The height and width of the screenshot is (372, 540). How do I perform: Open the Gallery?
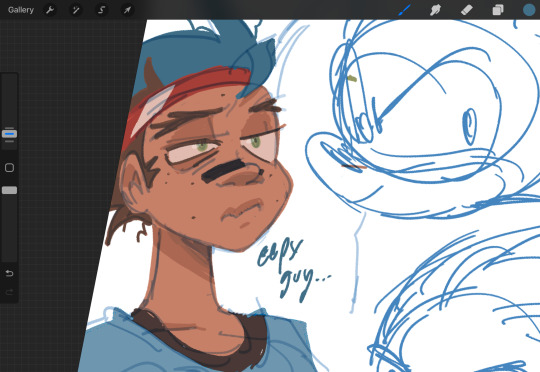(21, 10)
